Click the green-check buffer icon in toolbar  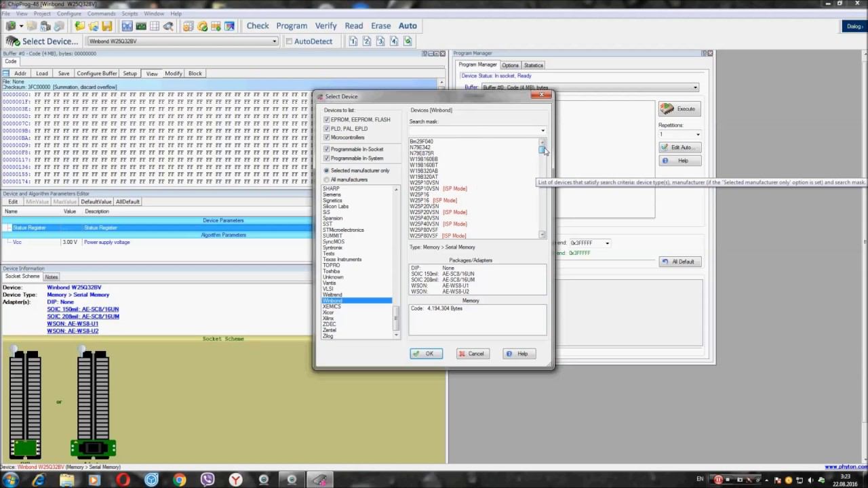[x=408, y=41]
